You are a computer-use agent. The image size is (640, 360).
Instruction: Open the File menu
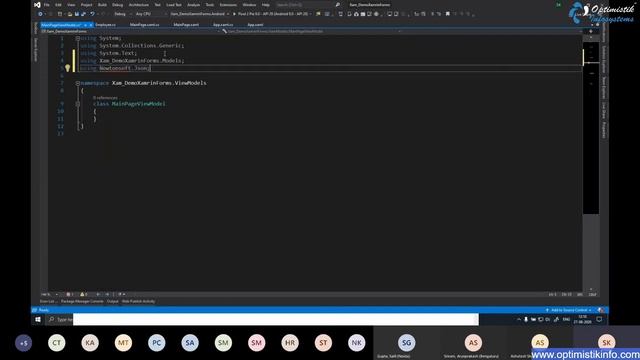click(47, 5)
